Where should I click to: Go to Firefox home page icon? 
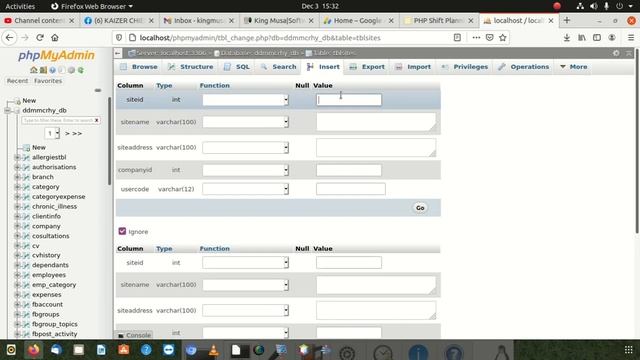pyautogui.click(x=55, y=38)
